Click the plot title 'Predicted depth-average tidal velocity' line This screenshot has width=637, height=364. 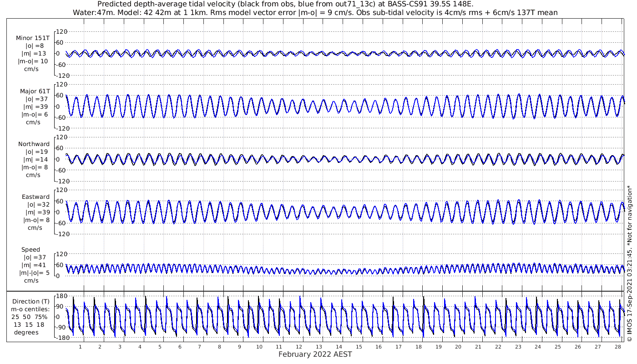click(286, 4)
